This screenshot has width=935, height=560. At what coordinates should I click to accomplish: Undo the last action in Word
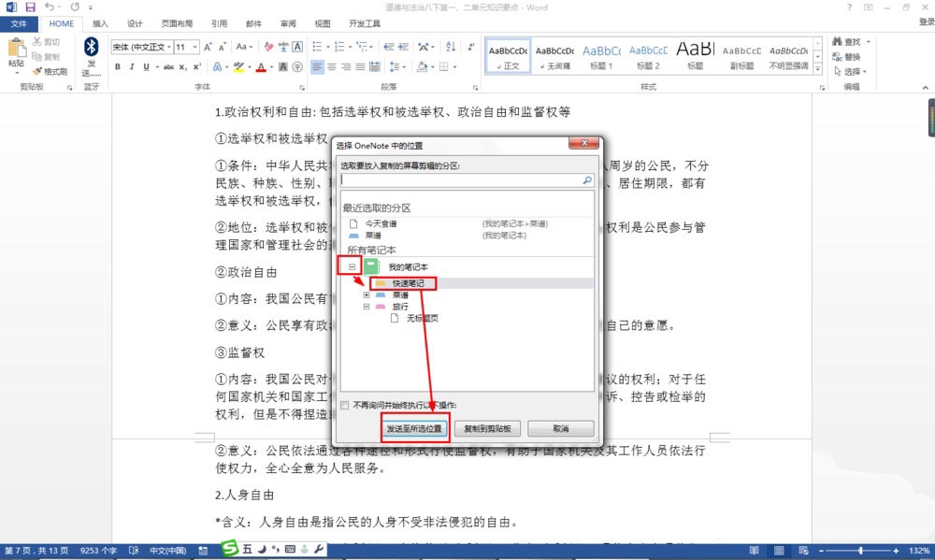49,7
